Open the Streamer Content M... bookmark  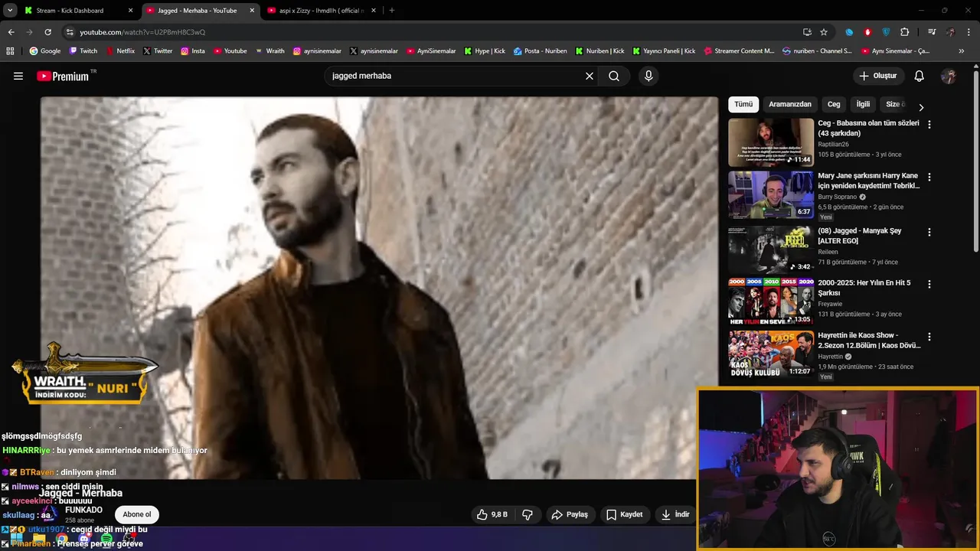tap(739, 51)
